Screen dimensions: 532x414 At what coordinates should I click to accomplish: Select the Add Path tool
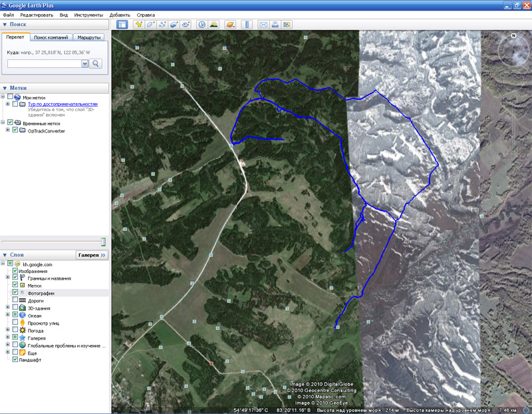point(162,25)
